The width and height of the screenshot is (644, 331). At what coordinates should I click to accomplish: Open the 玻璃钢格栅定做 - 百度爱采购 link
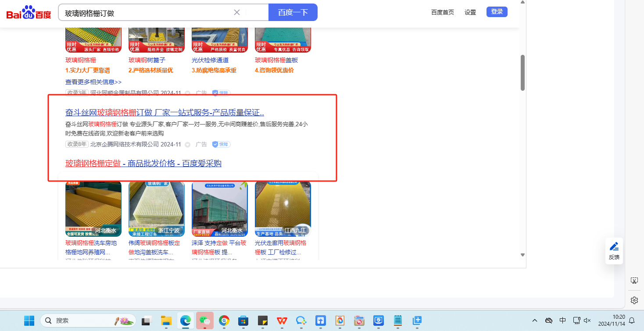pos(143,164)
